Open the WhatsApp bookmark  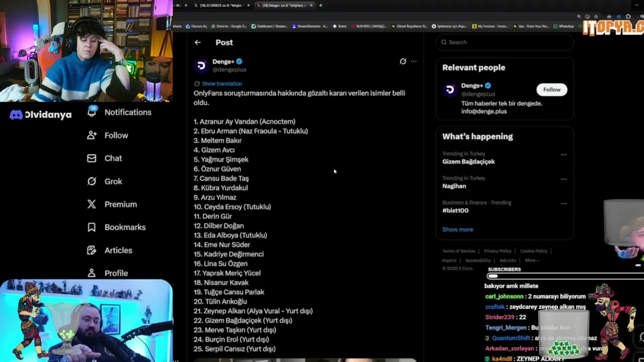click(563, 26)
